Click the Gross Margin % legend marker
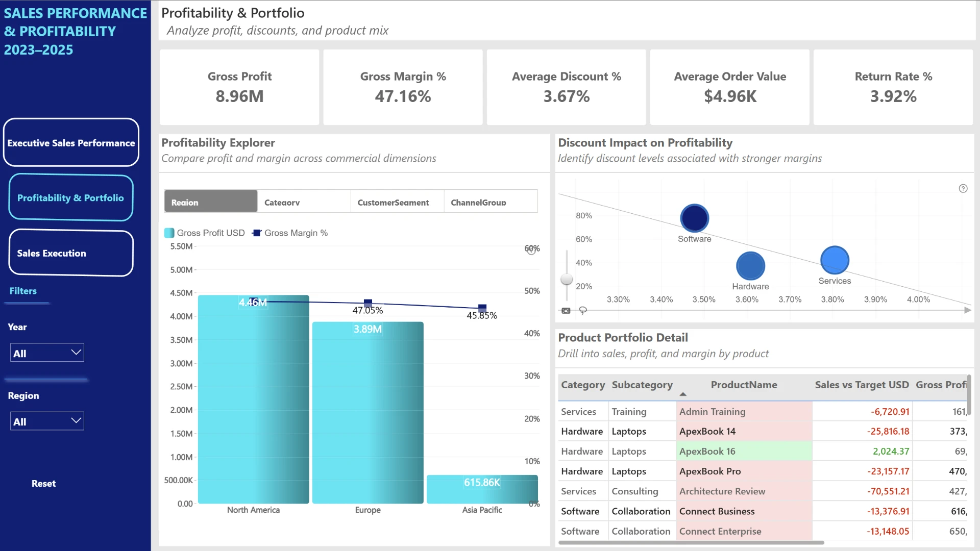 point(257,233)
